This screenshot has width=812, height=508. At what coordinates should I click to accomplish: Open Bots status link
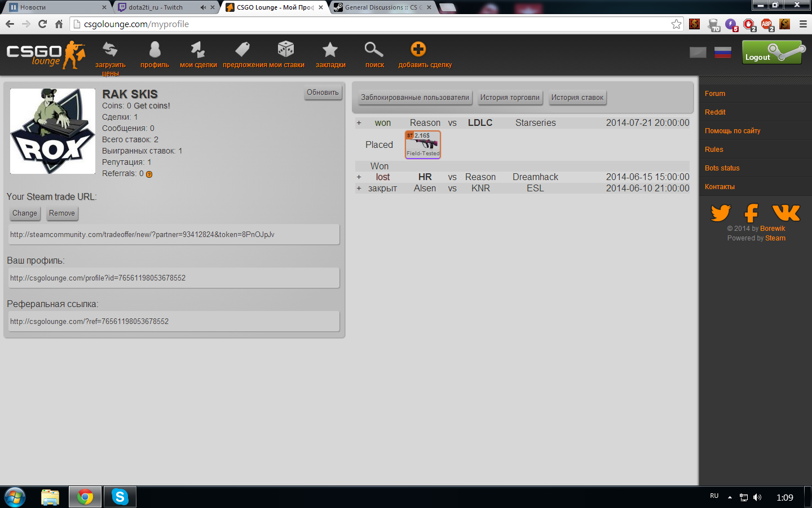tap(722, 168)
